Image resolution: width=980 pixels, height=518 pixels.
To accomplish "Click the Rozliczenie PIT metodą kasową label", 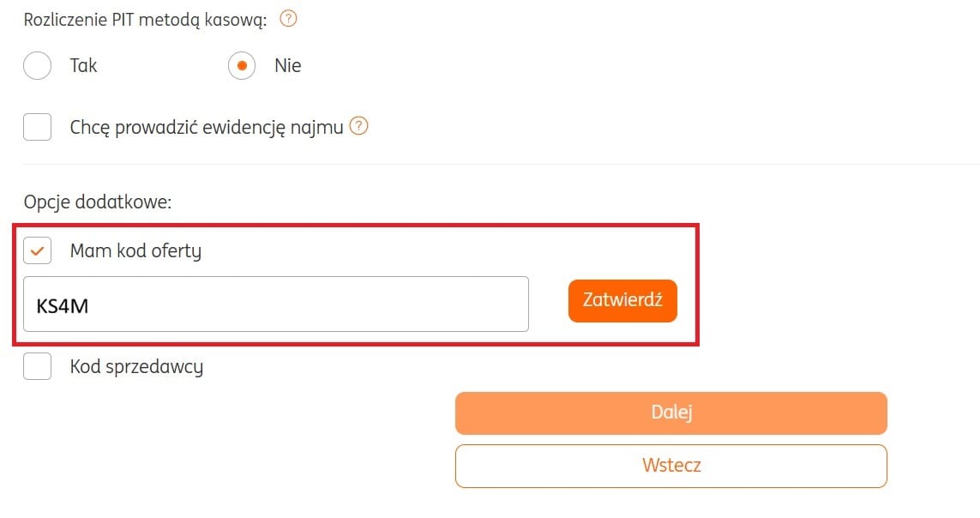I will [x=145, y=20].
